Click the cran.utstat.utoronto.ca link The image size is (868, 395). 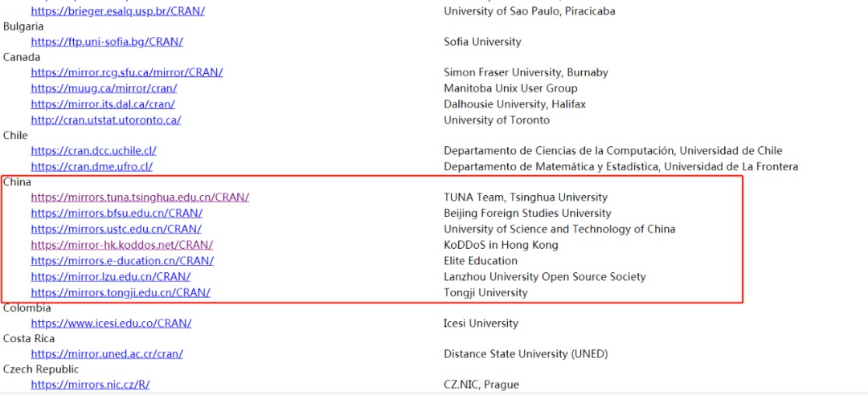[x=106, y=120]
